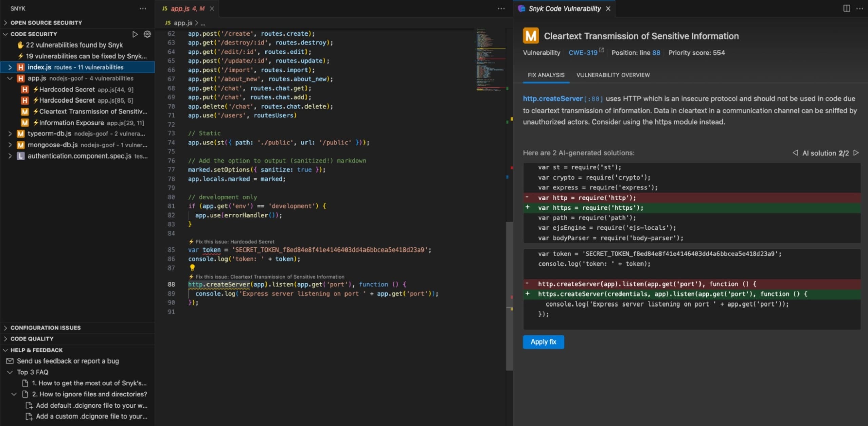This screenshot has height=426, width=868.
Task: Go to next AI solution arrow
Action: (857, 153)
